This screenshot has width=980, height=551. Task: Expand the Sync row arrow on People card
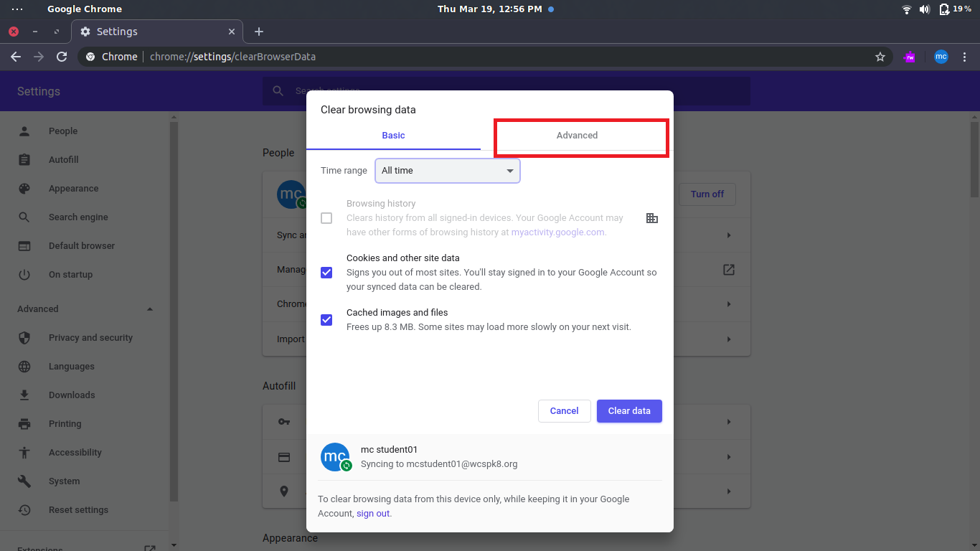(729, 235)
